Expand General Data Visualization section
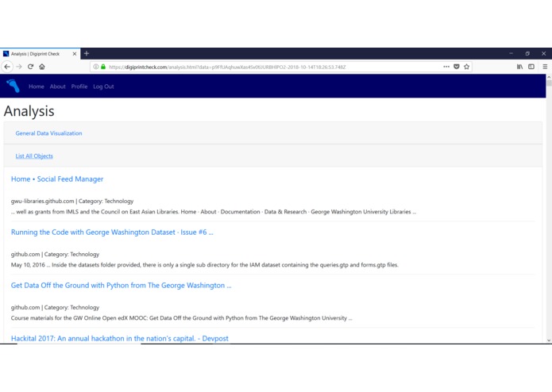 pyautogui.click(x=48, y=133)
